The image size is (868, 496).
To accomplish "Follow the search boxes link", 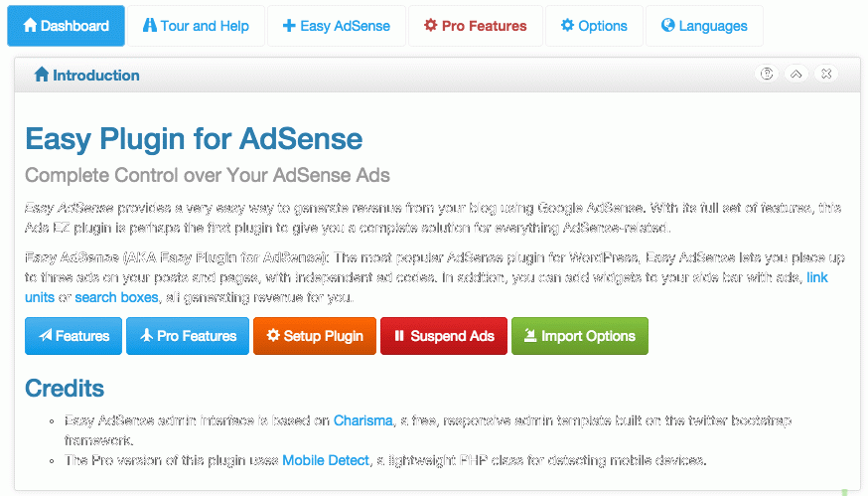I will click(x=117, y=297).
